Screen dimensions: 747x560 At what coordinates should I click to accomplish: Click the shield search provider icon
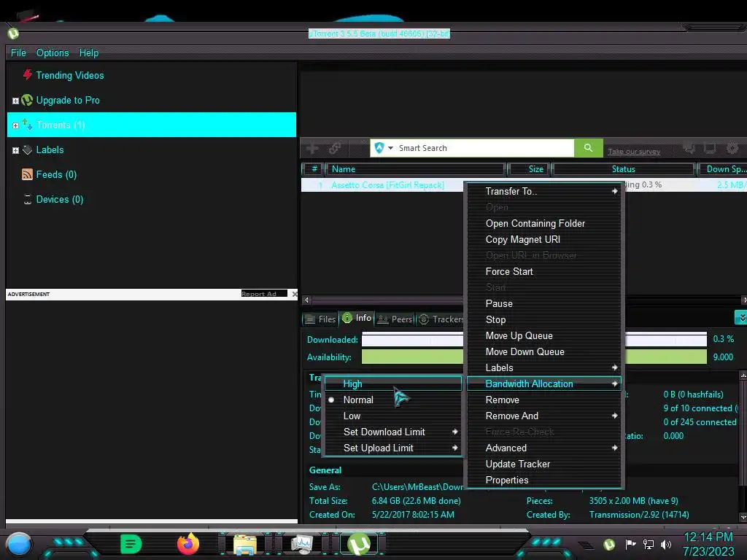(379, 148)
